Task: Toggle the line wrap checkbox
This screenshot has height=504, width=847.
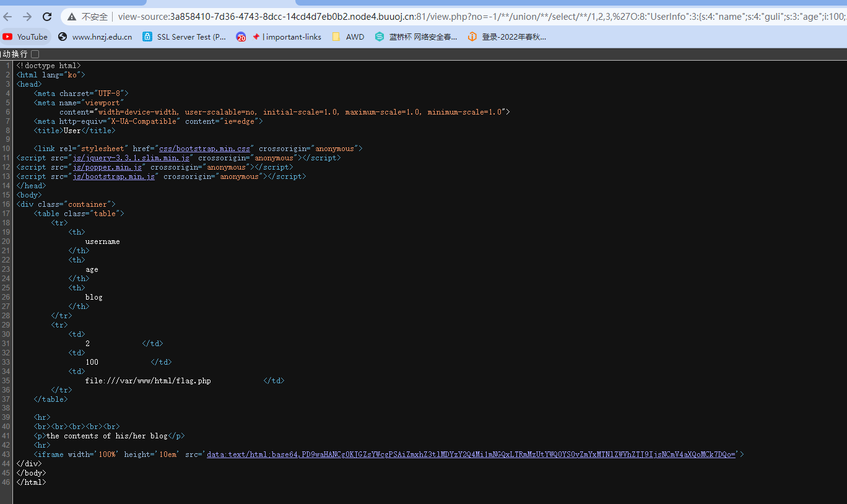Action: [35, 54]
